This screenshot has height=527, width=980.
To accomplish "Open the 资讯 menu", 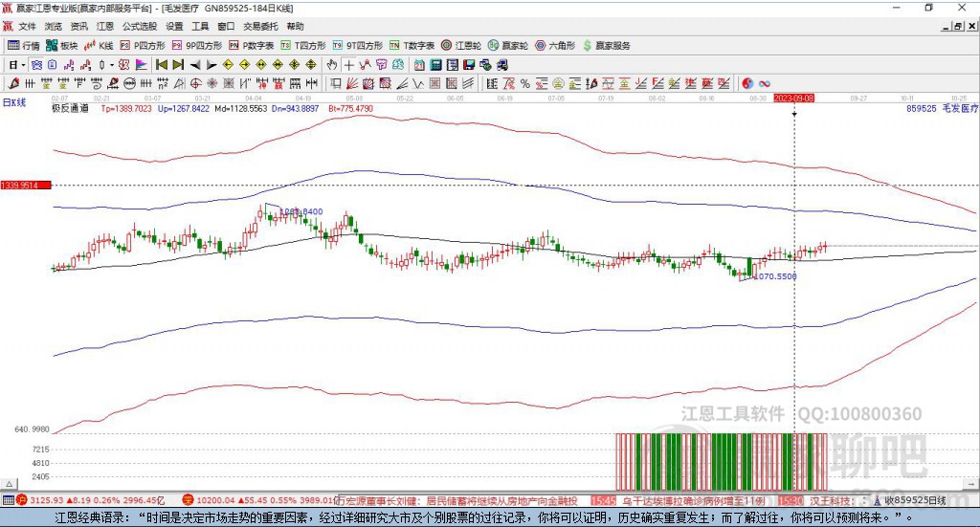I will pyautogui.click(x=79, y=26).
